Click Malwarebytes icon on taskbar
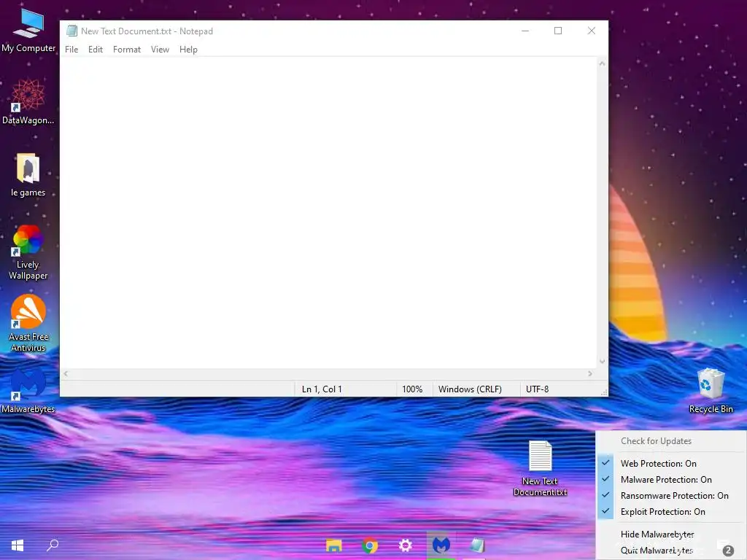This screenshot has height=560, width=747. 441,545
